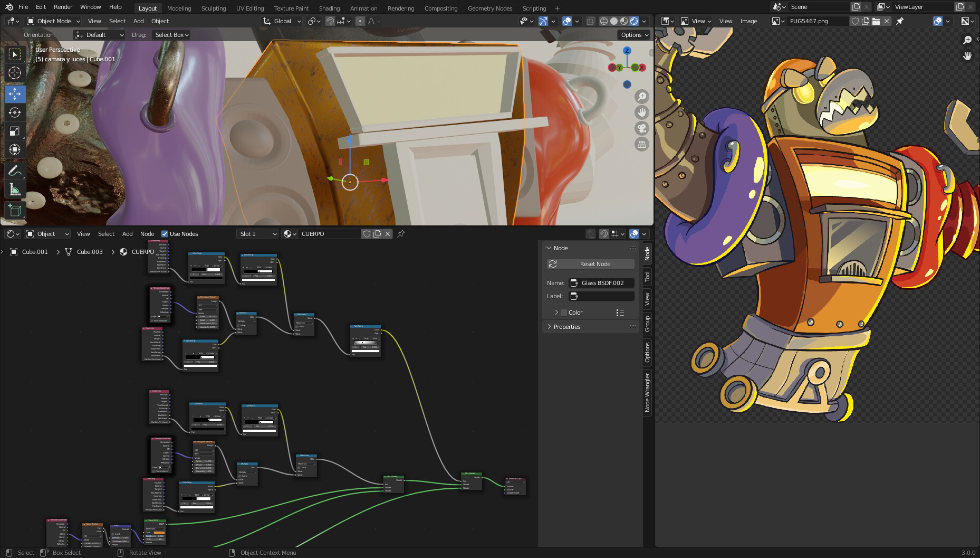
Task: Click the node Name field Glass BSDF.002
Action: pos(602,283)
